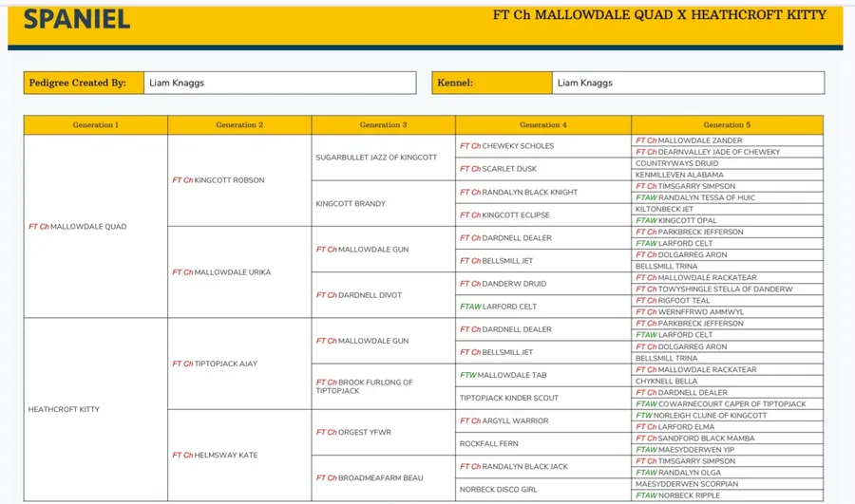Click the Pedigree Created By name field
Viewport: 855px width, 504px height.
279,83
